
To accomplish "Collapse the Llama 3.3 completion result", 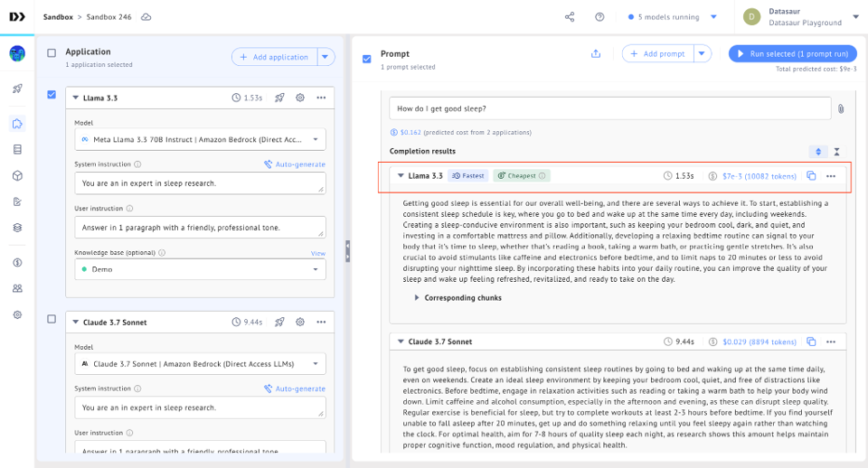I will [x=401, y=176].
